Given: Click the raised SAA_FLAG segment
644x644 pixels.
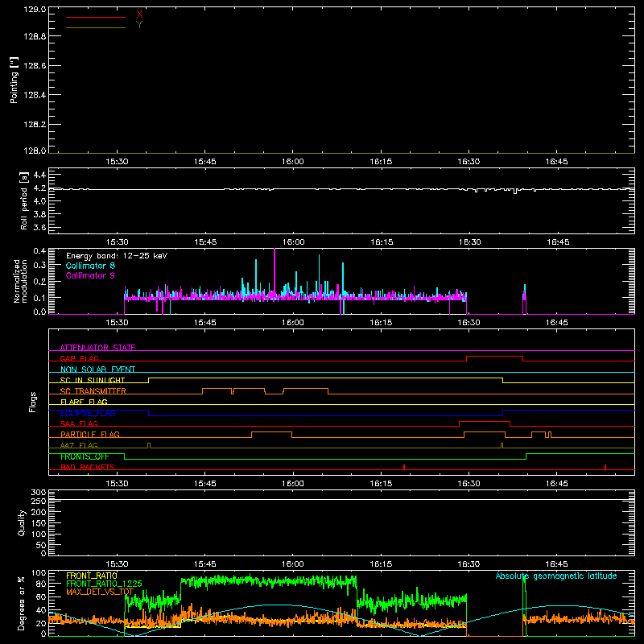Looking at the screenshot, I should [485, 421].
